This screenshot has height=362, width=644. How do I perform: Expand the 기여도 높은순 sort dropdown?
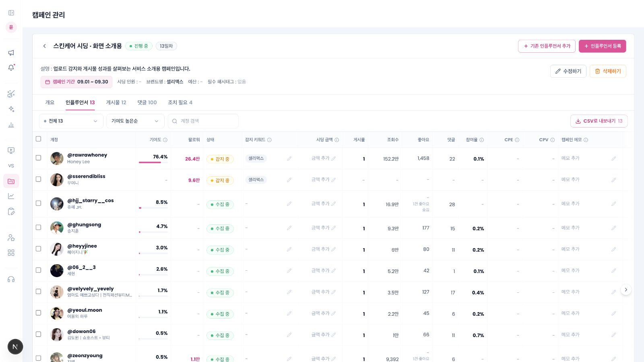(x=135, y=121)
